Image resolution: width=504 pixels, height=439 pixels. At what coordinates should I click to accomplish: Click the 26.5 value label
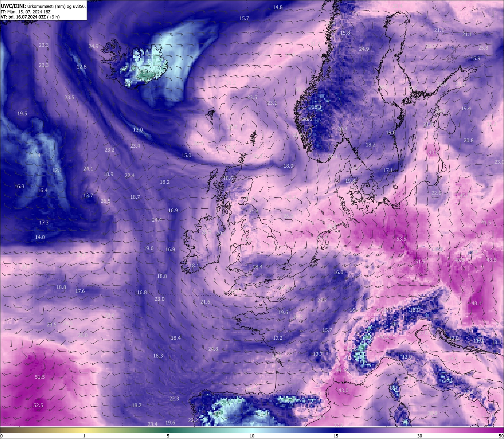[x=106, y=201]
